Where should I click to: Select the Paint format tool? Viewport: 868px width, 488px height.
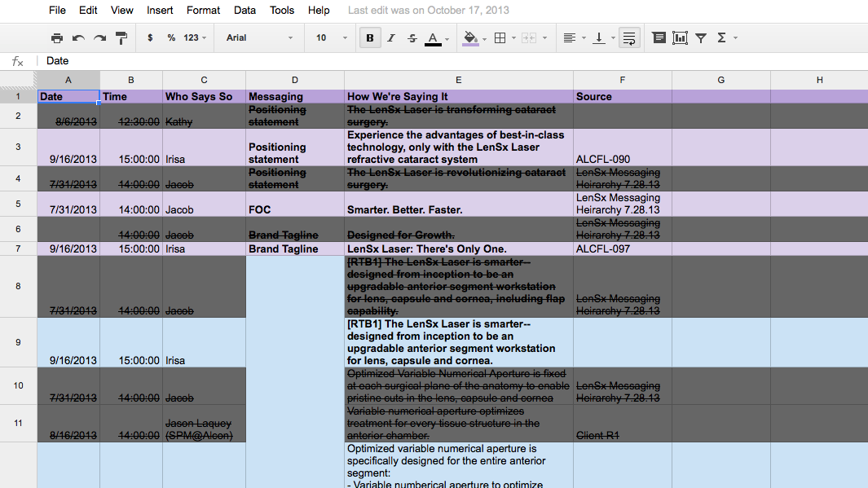click(121, 38)
